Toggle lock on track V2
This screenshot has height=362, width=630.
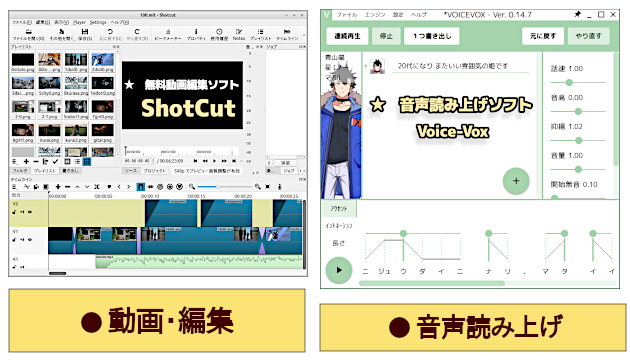click(x=14, y=212)
